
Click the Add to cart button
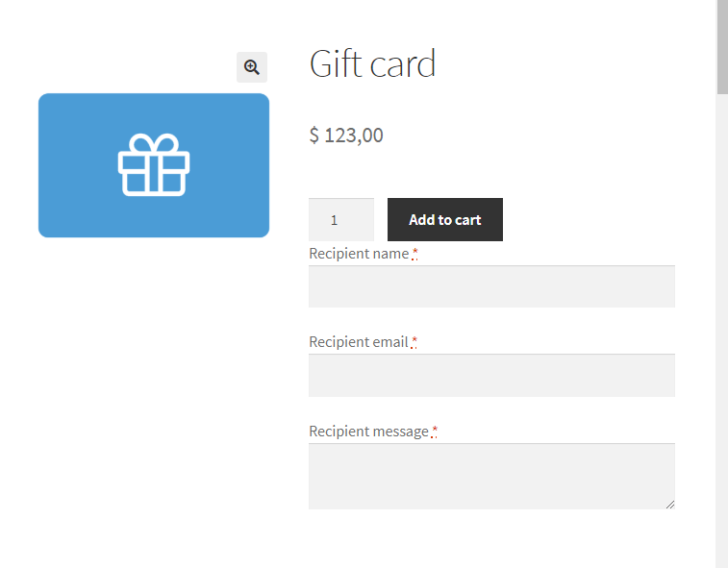coord(445,219)
